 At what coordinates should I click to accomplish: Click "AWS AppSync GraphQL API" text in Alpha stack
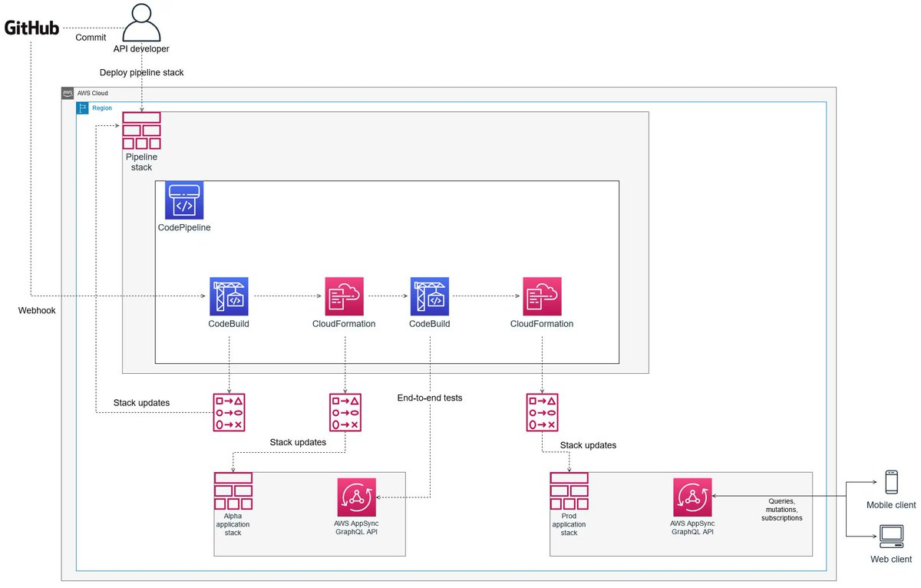pos(356,527)
